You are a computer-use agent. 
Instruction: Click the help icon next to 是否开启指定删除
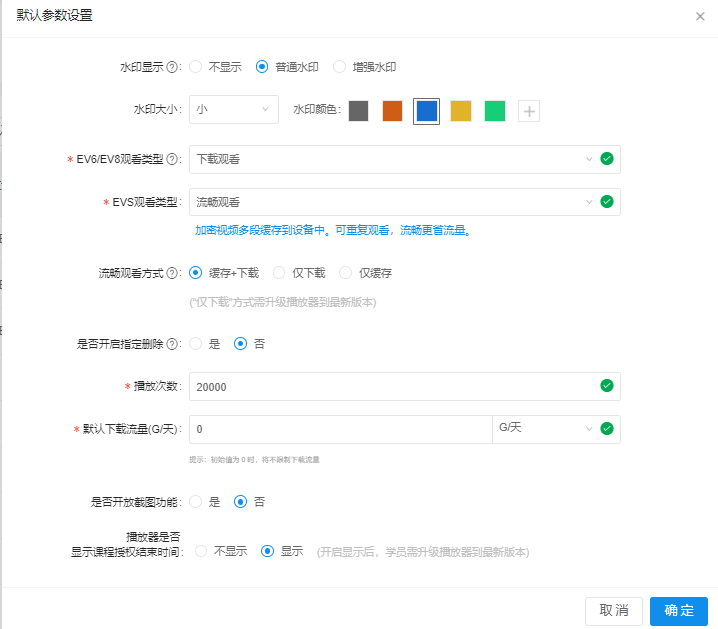click(x=173, y=343)
